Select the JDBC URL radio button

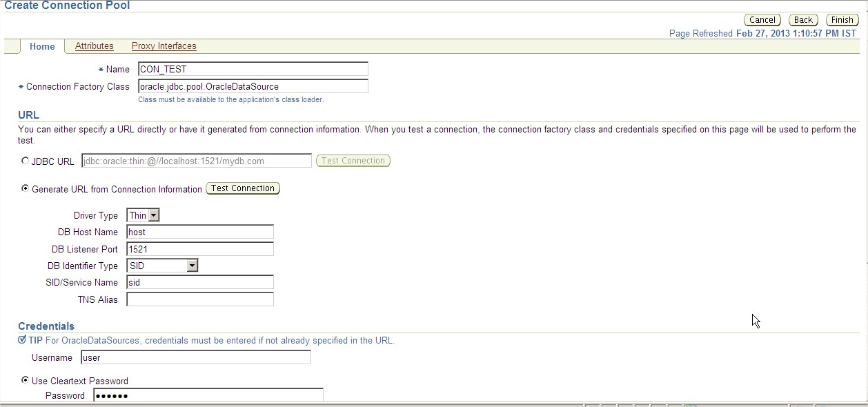(26, 161)
